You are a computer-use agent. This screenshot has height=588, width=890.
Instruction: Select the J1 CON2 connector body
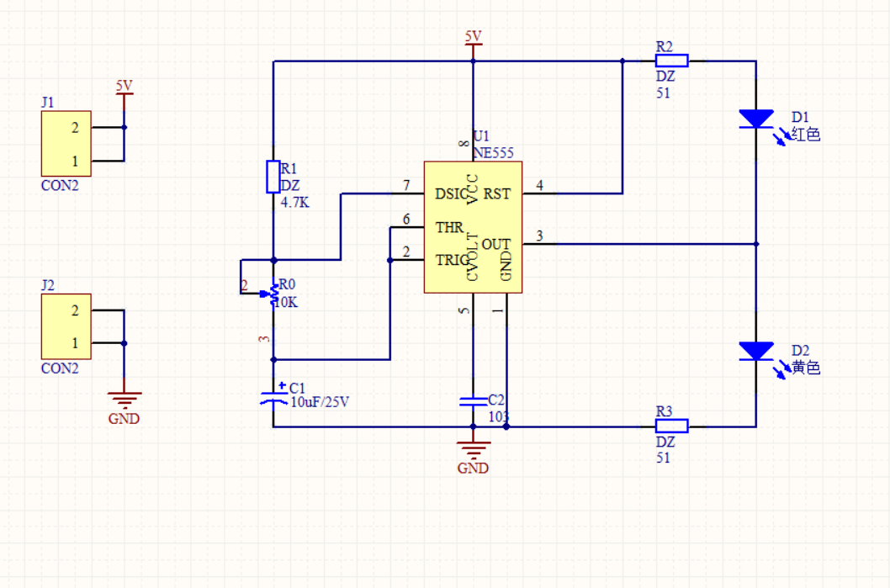66,144
